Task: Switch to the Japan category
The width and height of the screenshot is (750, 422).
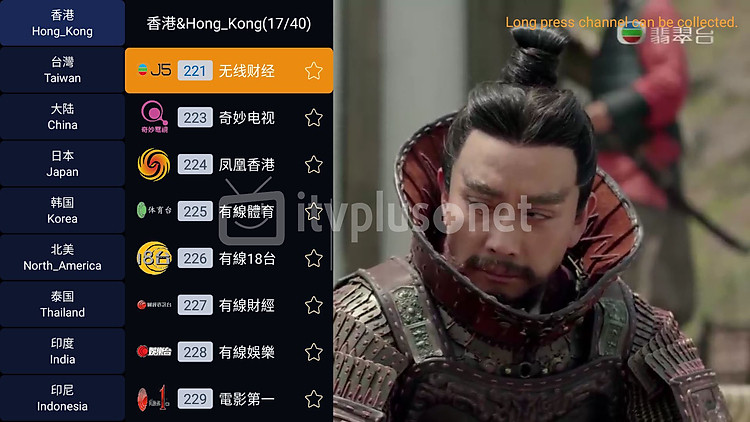Action: [63, 164]
